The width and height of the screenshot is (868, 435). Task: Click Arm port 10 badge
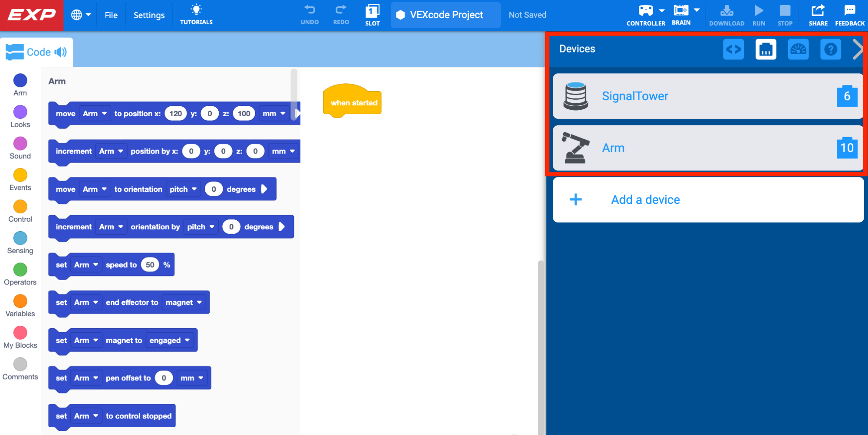tap(847, 148)
